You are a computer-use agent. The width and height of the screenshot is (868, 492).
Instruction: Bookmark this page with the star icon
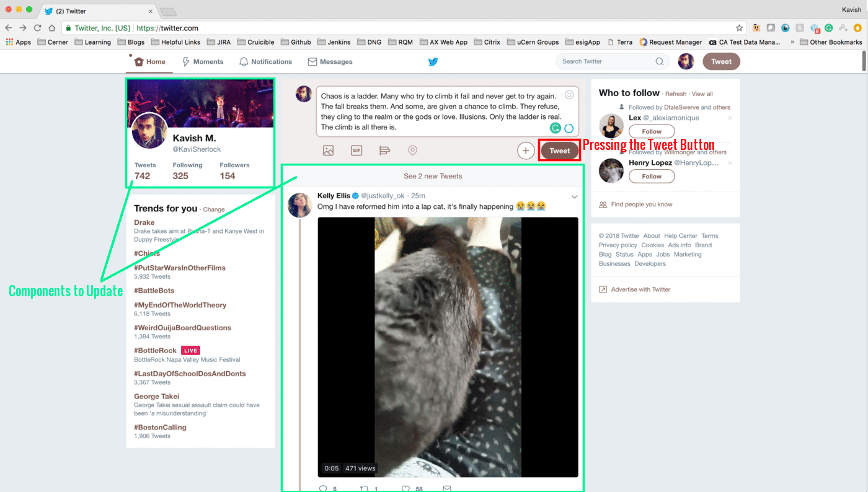click(739, 28)
